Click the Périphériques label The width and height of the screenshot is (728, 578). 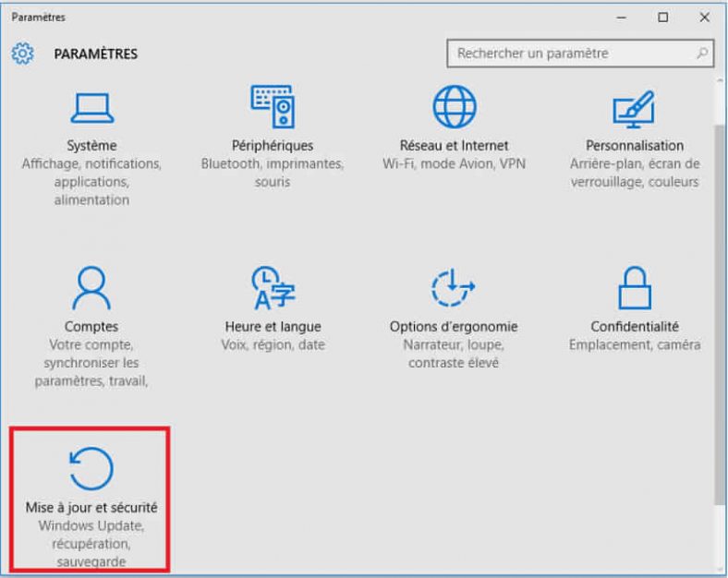tap(273, 145)
